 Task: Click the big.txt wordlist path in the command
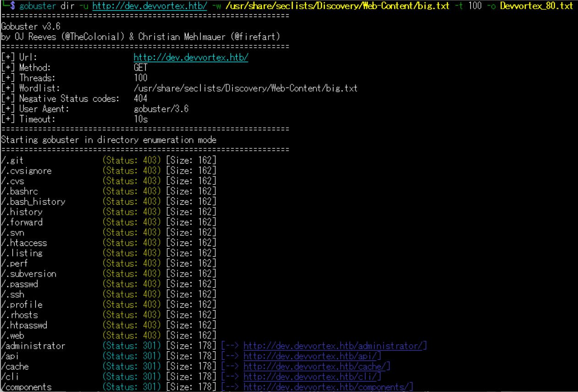[x=337, y=6]
